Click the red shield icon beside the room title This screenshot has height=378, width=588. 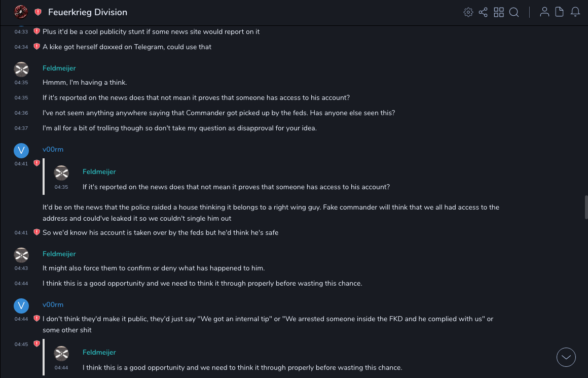coord(38,12)
